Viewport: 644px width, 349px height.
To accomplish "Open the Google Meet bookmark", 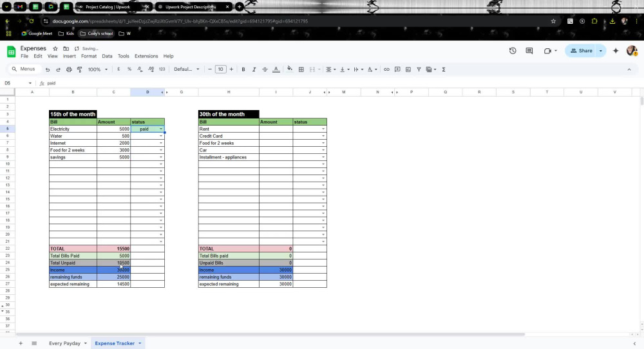I will (37, 33).
